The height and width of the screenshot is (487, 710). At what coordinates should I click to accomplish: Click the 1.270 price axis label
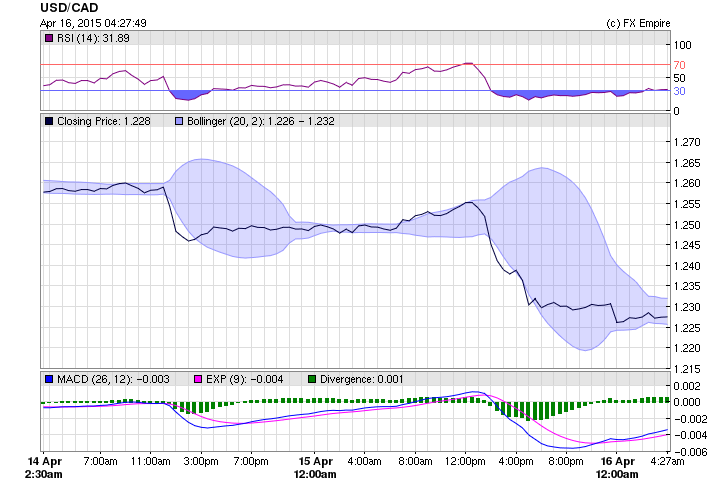pyautogui.click(x=687, y=142)
